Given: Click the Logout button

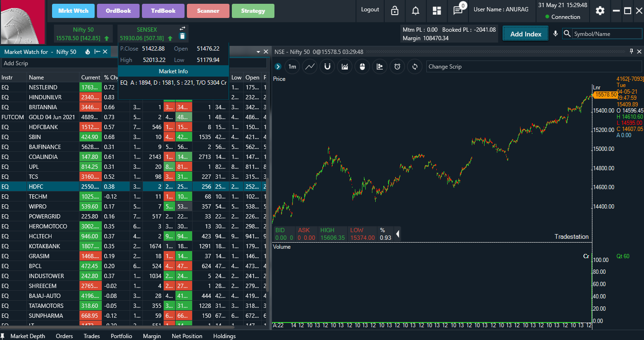Looking at the screenshot, I should (x=370, y=9).
